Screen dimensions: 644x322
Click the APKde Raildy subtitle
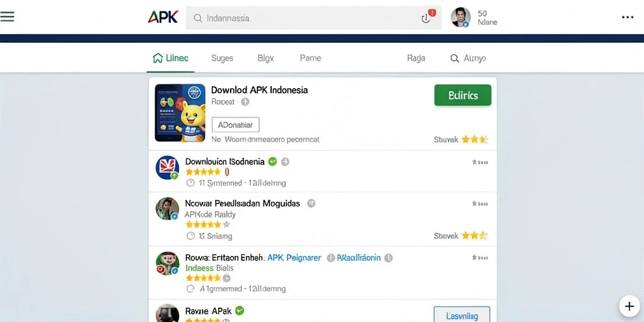(210, 214)
